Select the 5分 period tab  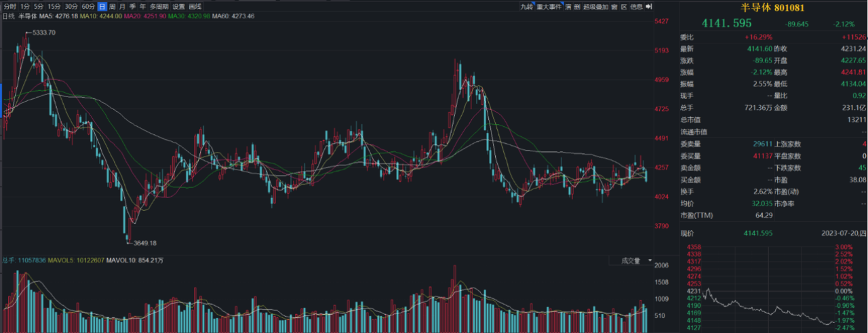pos(39,7)
